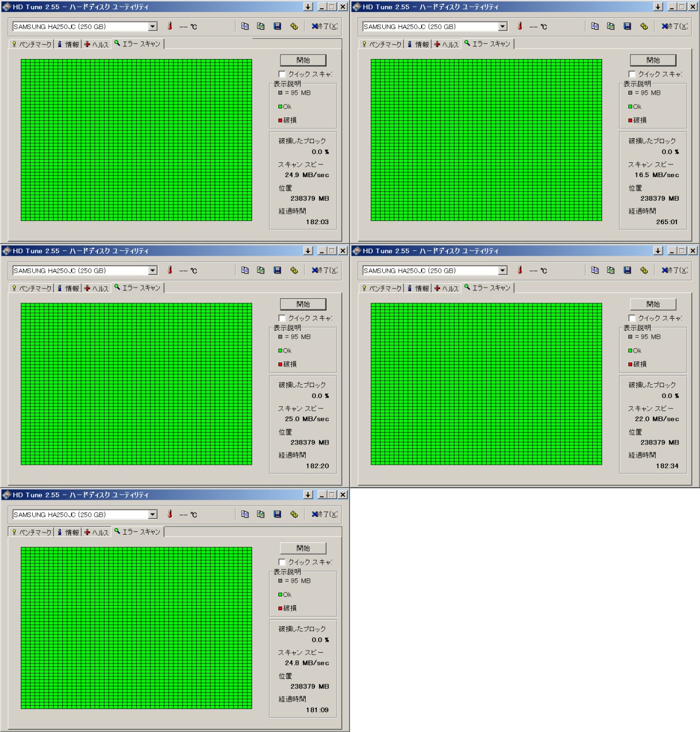This screenshot has height=732, width=700.
Task: Click minimize-to-tray arrow in the 181:09 elapsed window
Action: pos(308,495)
